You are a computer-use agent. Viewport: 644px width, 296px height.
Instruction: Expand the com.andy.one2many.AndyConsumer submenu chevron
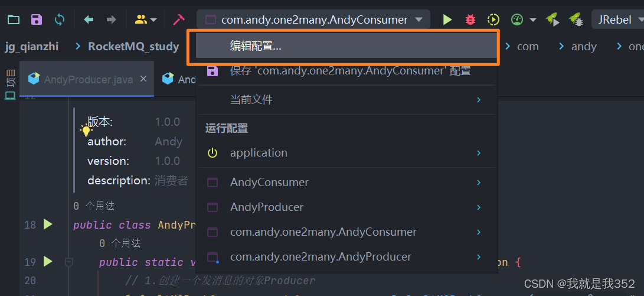(479, 232)
